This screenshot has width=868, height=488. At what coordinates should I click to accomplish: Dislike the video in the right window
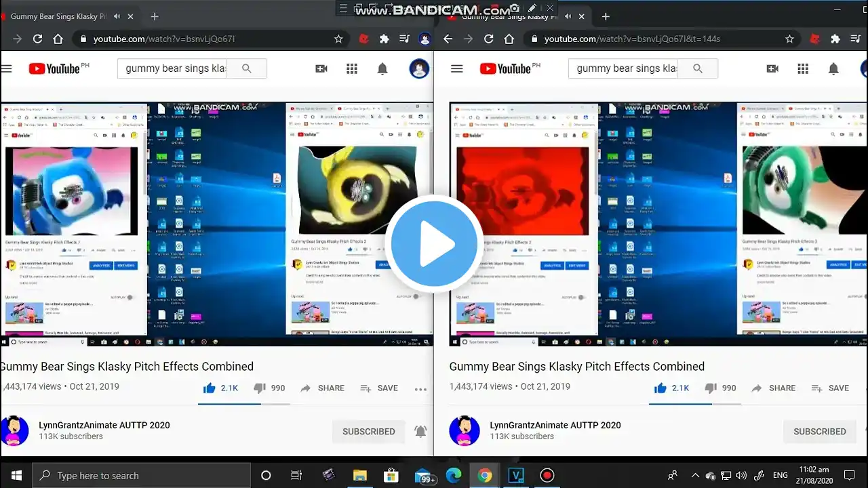pos(711,388)
